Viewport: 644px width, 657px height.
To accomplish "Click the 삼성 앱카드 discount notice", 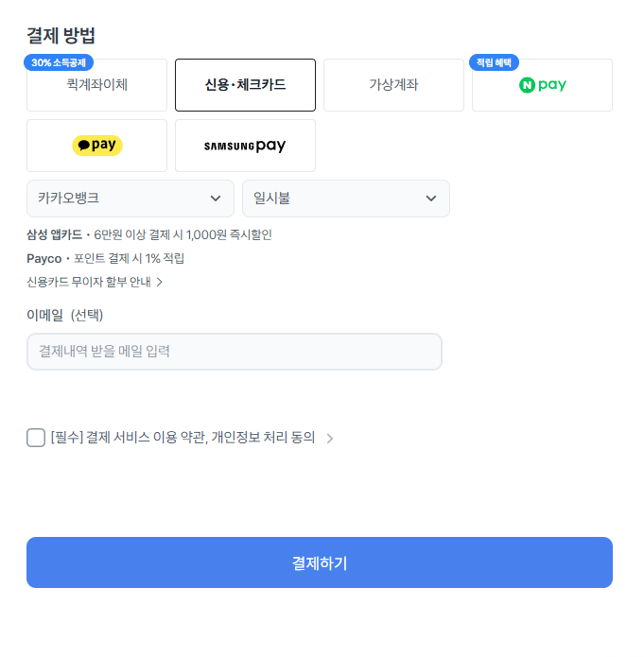I will pyautogui.click(x=151, y=234).
